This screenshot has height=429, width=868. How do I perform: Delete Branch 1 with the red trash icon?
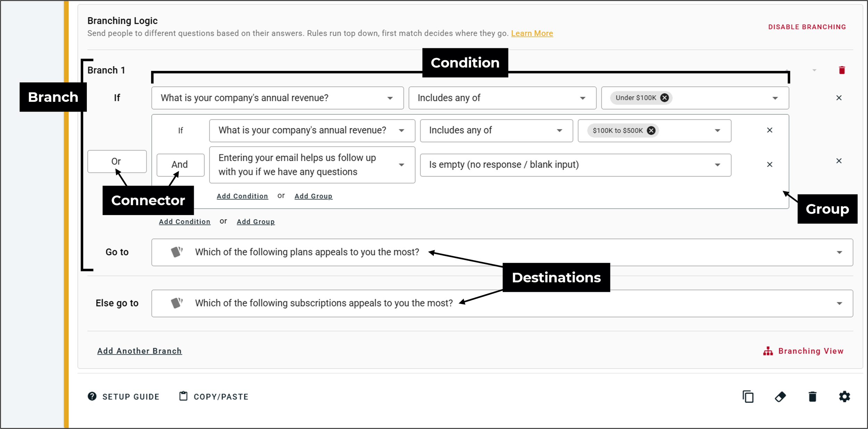tap(842, 70)
